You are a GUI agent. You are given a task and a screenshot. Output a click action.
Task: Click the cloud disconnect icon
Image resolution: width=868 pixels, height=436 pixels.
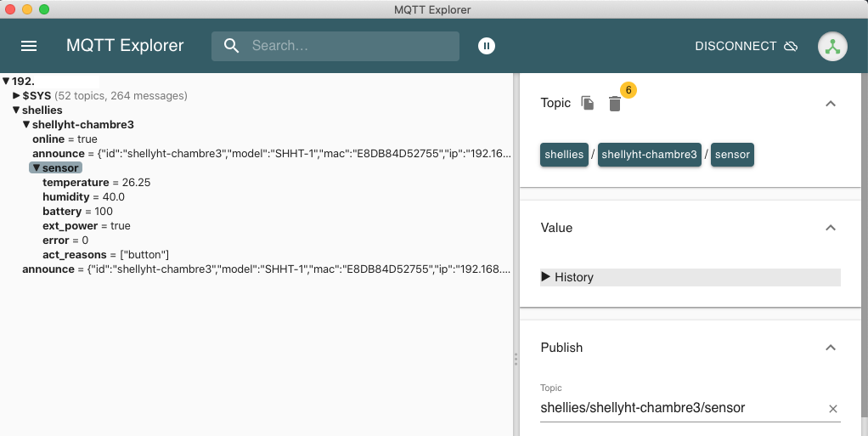pyautogui.click(x=791, y=46)
